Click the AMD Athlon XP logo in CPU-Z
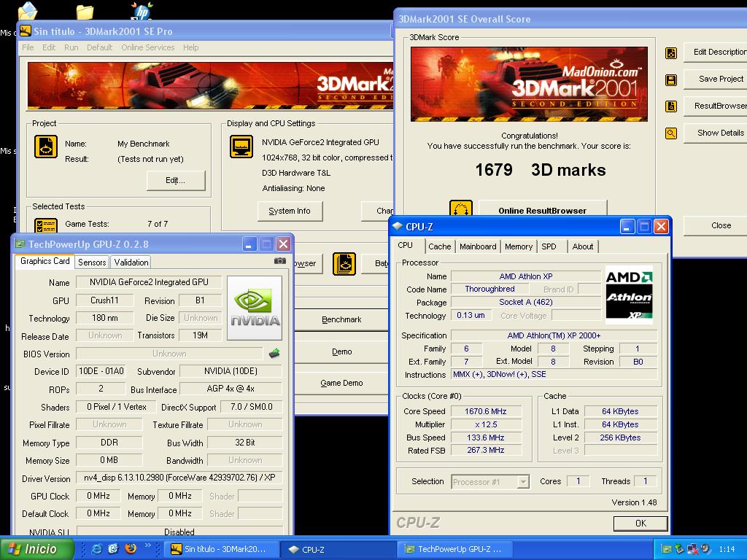 (x=629, y=295)
